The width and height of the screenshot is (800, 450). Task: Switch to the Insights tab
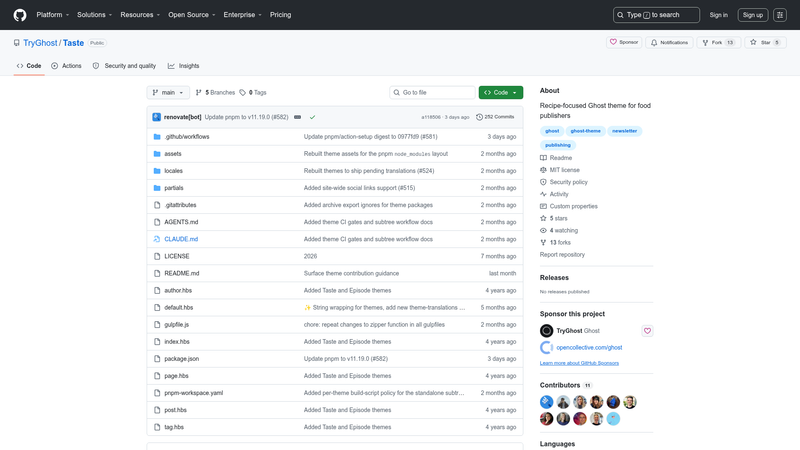tap(184, 66)
